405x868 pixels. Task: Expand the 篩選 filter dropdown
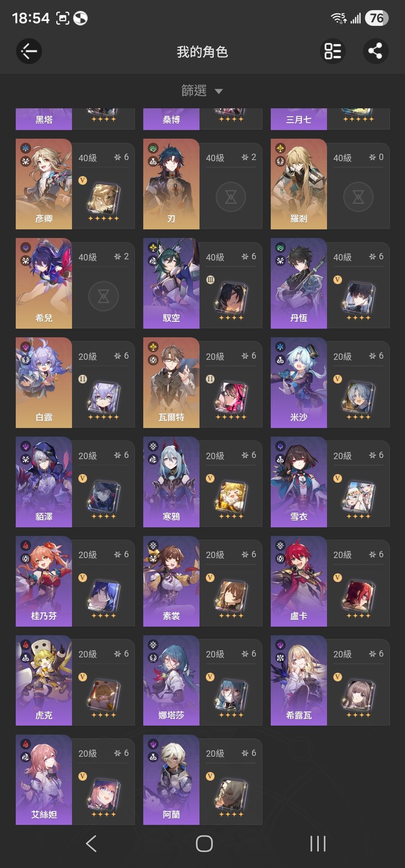point(202,91)
